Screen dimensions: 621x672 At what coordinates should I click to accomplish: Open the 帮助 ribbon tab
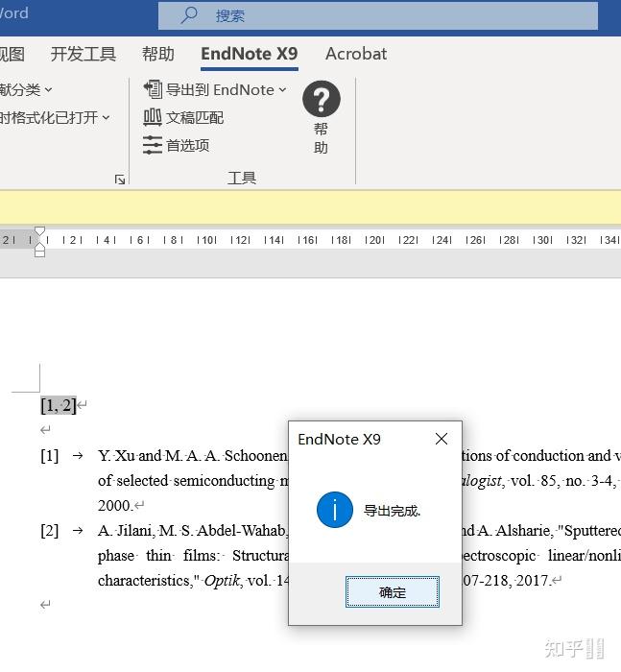click(158, 54)
